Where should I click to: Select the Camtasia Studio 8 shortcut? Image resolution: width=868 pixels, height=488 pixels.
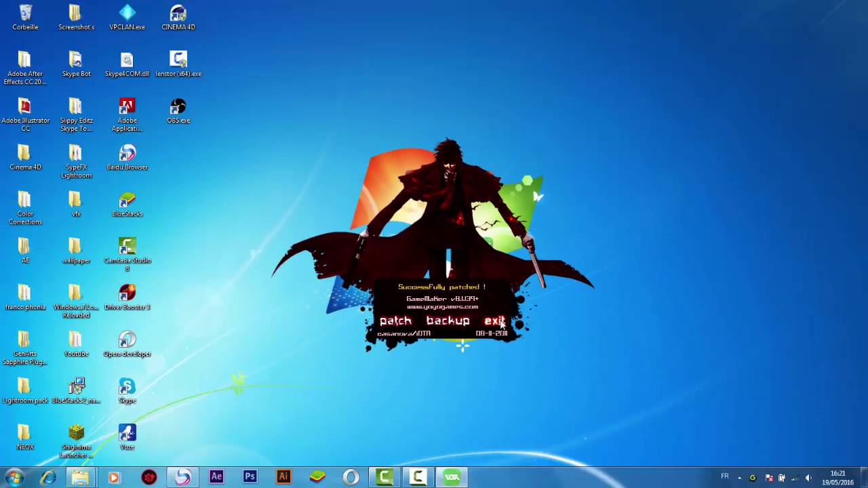pos(127,255)
